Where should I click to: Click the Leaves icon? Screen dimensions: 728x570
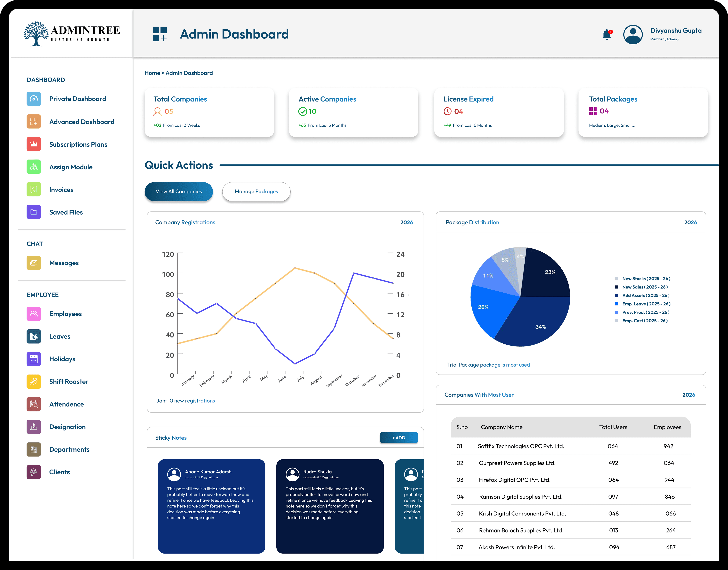pyautogui.click(x=34, y=336)
